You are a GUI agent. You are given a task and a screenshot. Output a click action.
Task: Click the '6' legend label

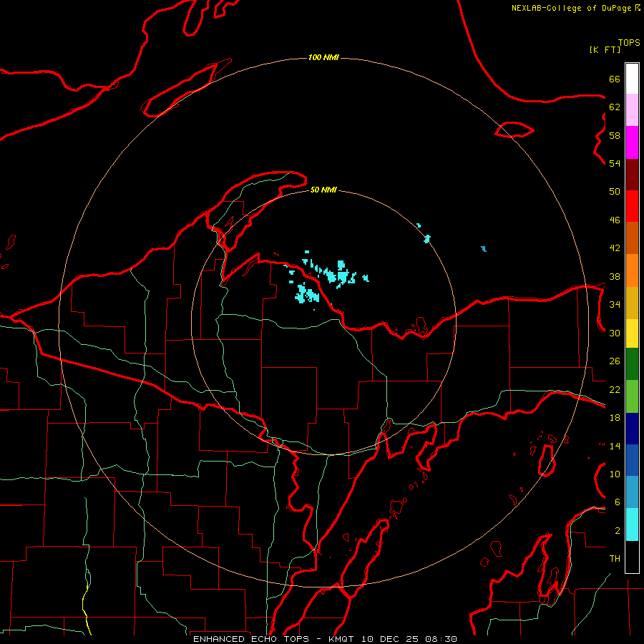click(x=618, y=502)
